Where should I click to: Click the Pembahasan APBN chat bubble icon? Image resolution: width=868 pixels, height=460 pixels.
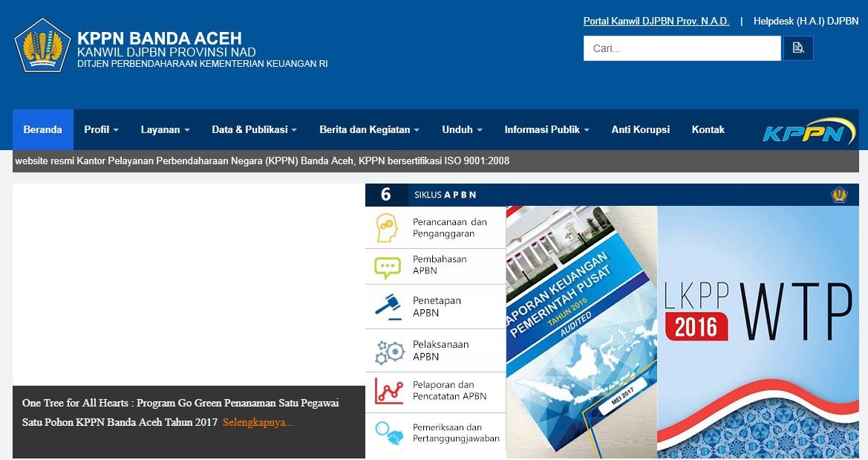tap(387, 266)
